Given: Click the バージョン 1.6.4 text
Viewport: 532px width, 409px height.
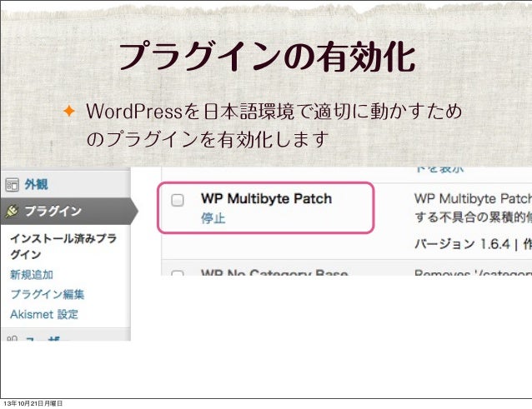Looking at the screenshot, I should pyautogui.click(x=462, y=244).
